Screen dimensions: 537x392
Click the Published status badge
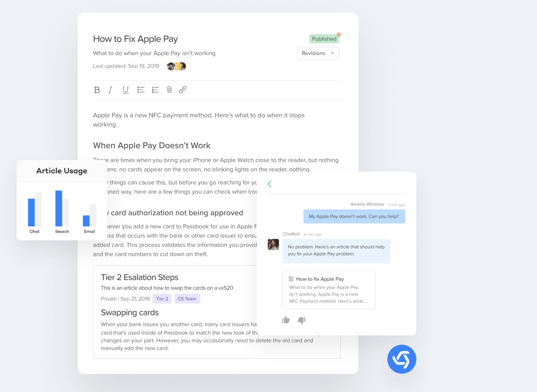click(324, 39)
